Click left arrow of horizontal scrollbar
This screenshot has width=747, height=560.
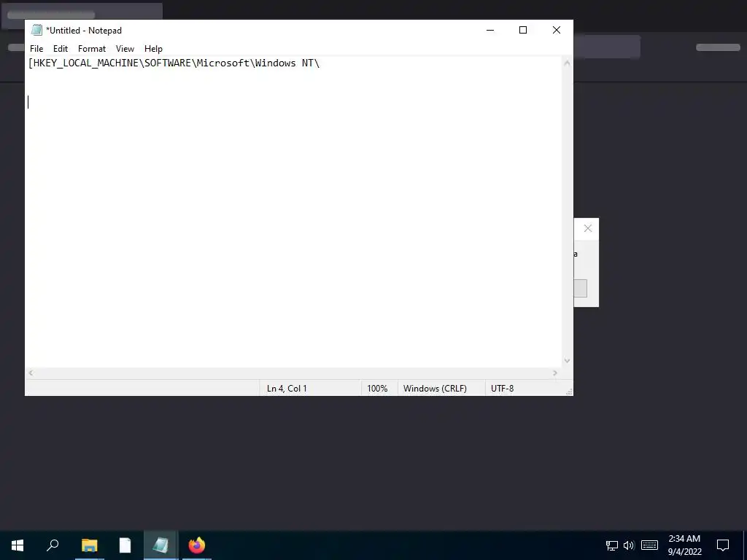click(31, 373)
